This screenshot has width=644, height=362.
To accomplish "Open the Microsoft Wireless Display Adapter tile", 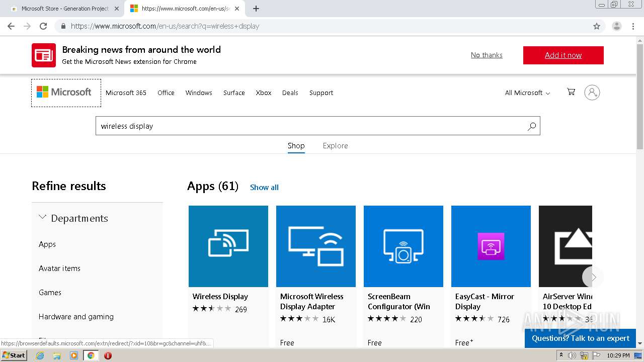I will [316, 246].
